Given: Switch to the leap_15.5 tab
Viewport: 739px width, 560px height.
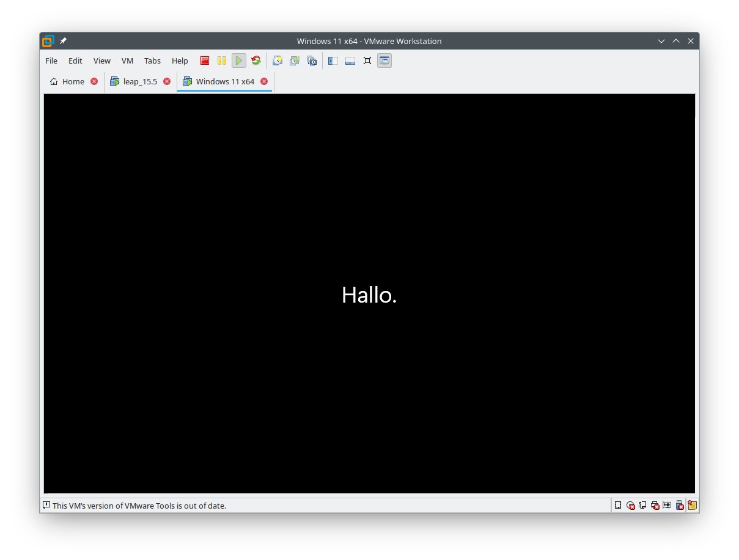Looking at the screenshot, I should (x=140, y=81).
